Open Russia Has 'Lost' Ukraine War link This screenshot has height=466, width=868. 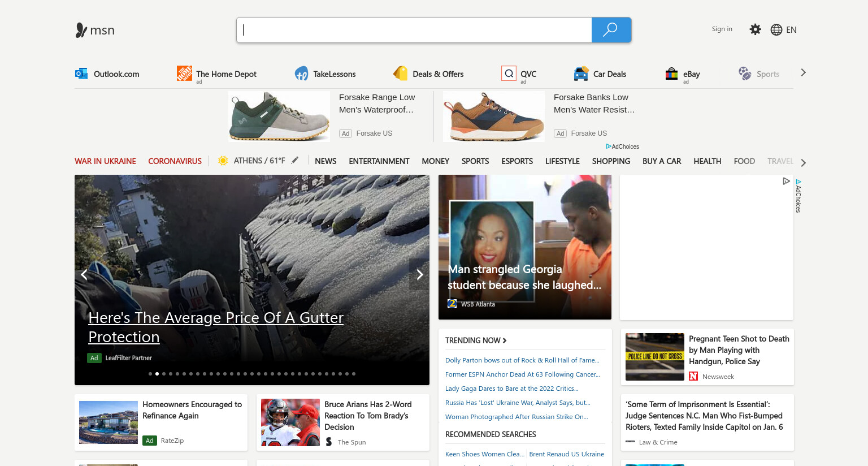coord(518,403)
